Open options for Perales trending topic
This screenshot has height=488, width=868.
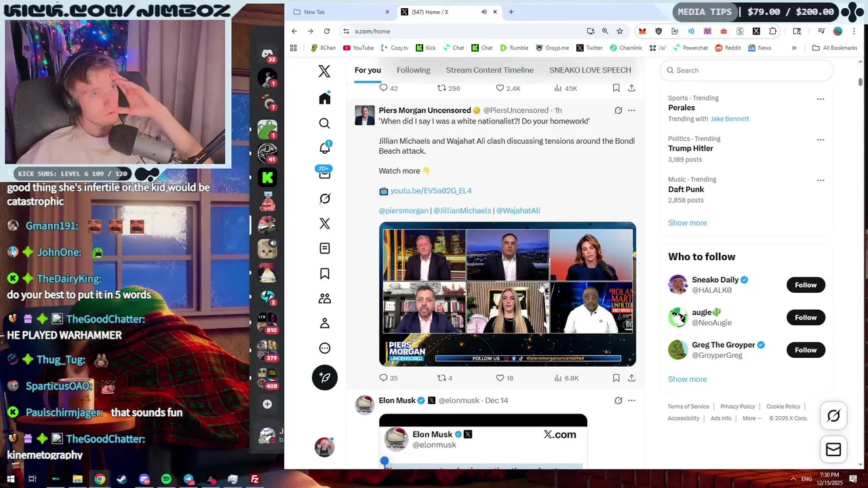pyautogui.click(x=821, y=99)
